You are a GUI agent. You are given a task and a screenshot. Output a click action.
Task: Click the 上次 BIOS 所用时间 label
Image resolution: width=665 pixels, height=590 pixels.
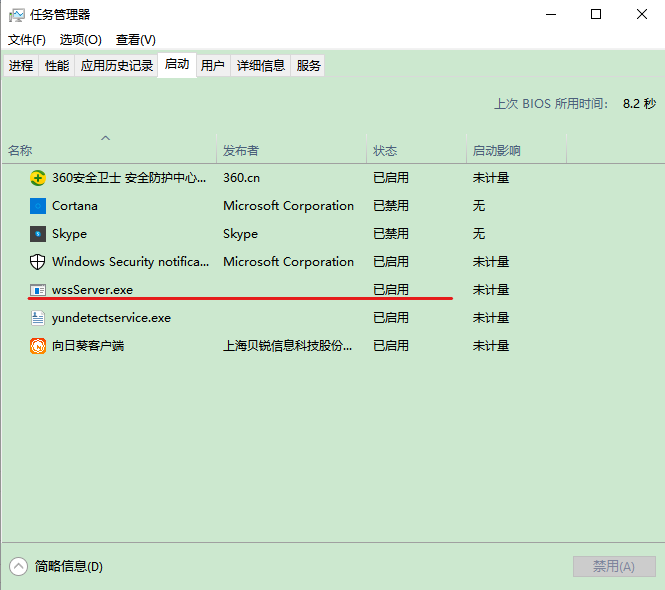point(551,104)
